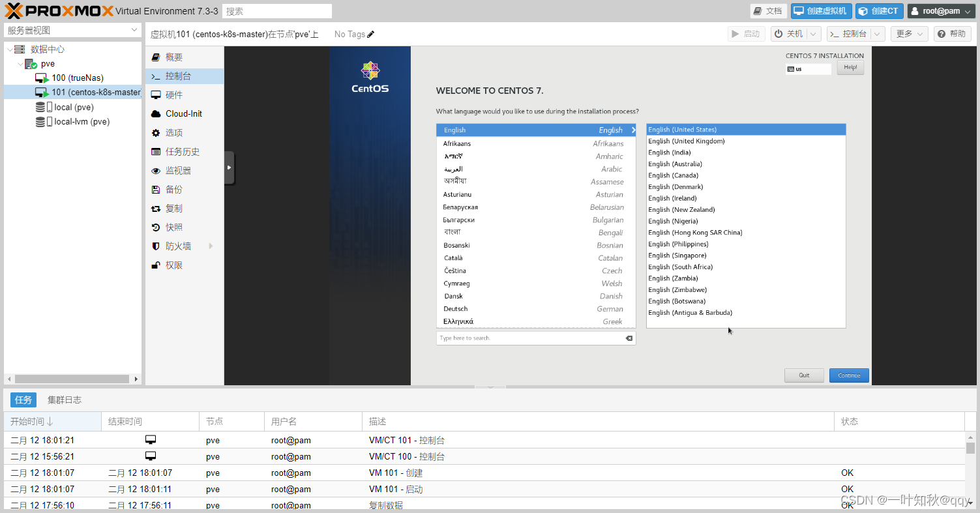Click the tree panel horizontal scrollbar
Viewport: 980px width, 513px height.
click(72, 379)
